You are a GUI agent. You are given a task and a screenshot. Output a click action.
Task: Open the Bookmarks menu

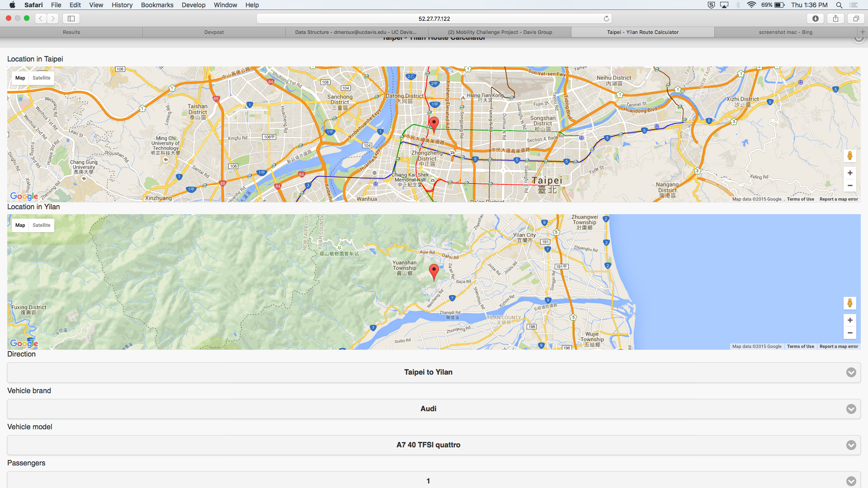click(x=157, y=5)
